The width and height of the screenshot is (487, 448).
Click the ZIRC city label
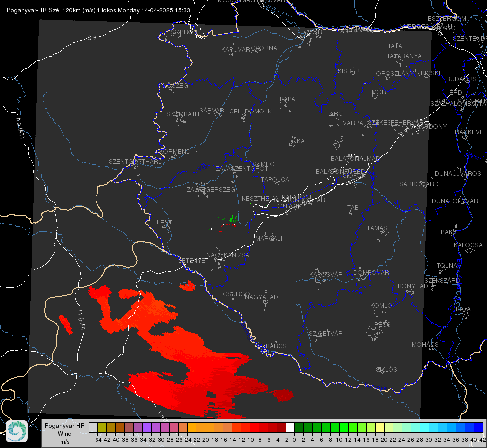(336, 114)
